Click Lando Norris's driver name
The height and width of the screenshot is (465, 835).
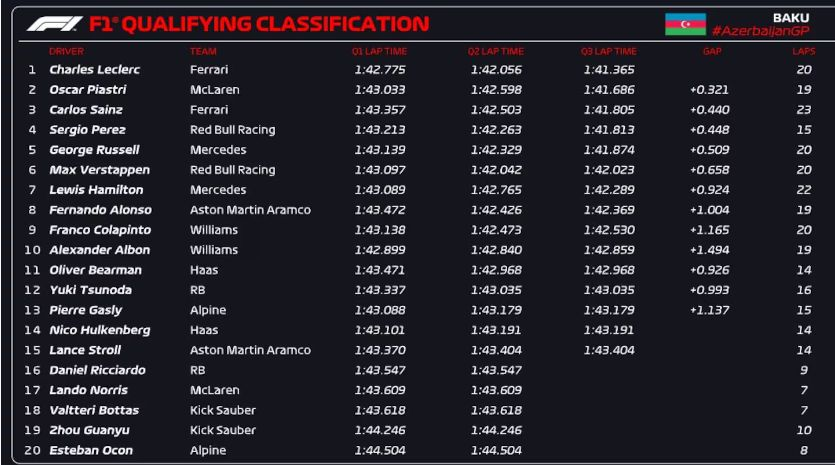[x=88, y=390]
